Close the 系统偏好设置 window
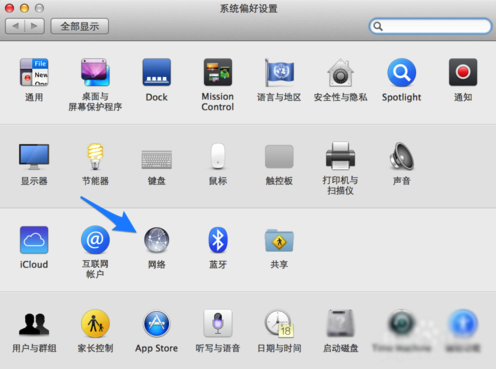Screen dimensions: 496x369 coord(9,8)
